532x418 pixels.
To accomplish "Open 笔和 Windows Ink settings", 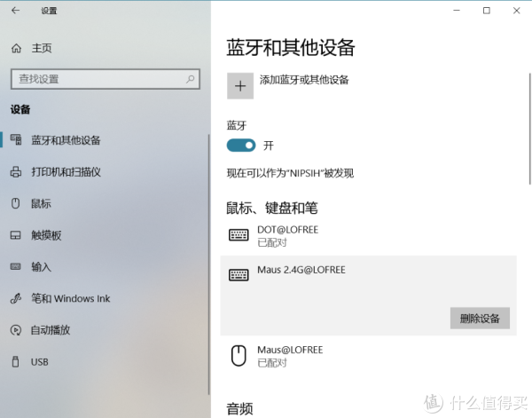I will point(71,298).
